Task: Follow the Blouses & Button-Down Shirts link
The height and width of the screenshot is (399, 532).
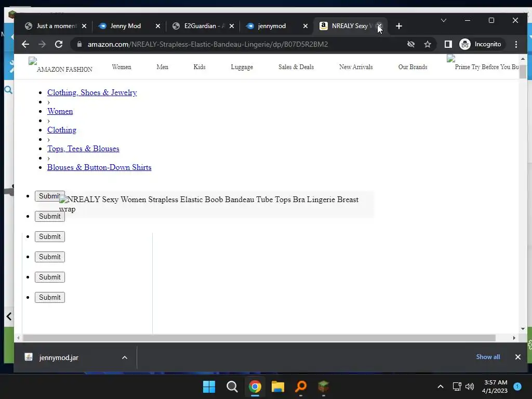Action: click(99, 167)
